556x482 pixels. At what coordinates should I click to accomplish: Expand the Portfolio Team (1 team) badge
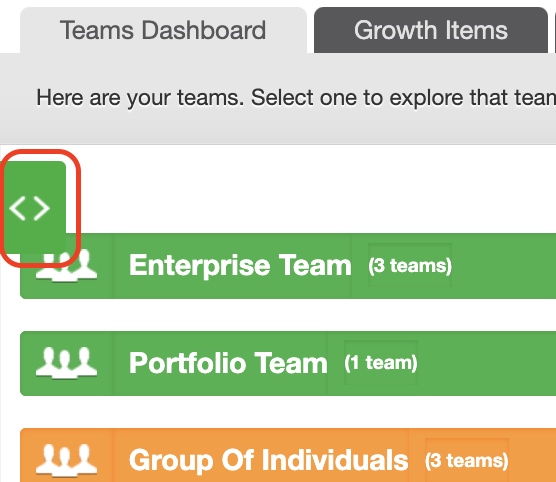pos(381,362)
